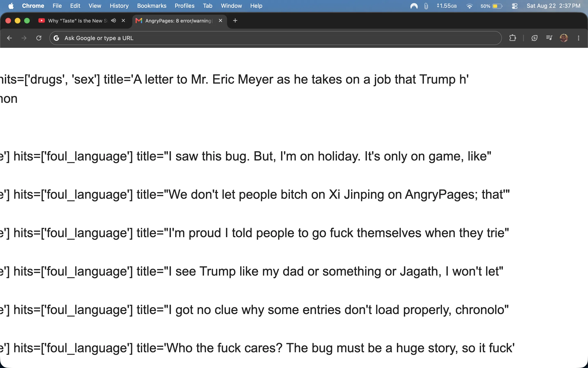Click the browser forward arrow
The width and height of the screenshot is (588, 368).
[24, 38]
